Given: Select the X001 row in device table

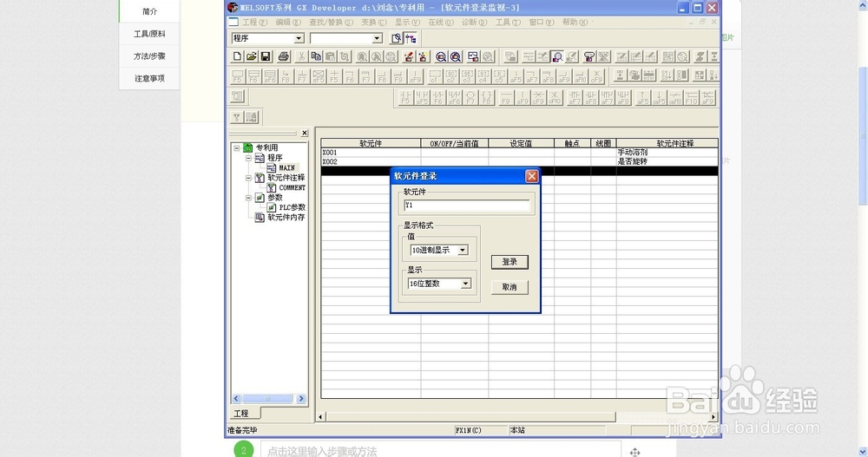Looking at the screenshot, I should (519, 152).
